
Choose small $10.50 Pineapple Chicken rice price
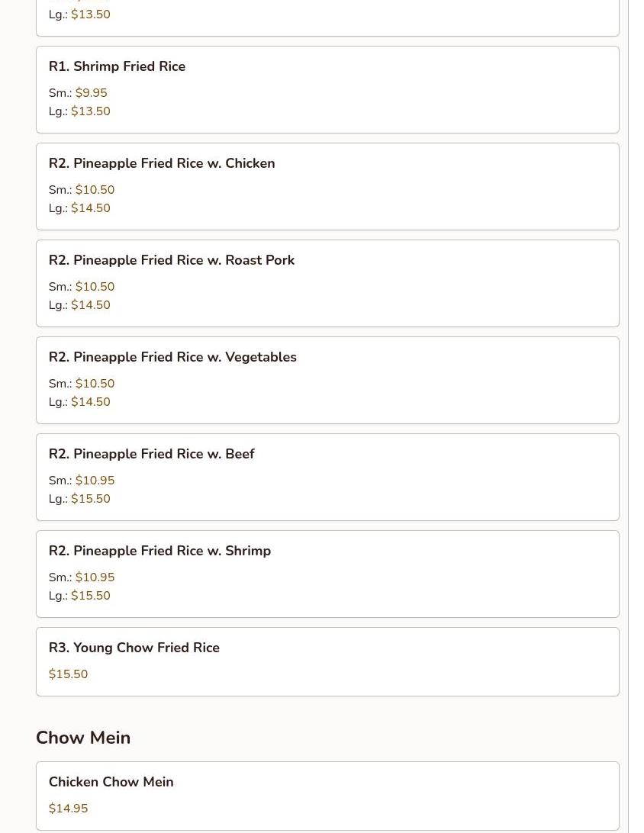(95, 190)
